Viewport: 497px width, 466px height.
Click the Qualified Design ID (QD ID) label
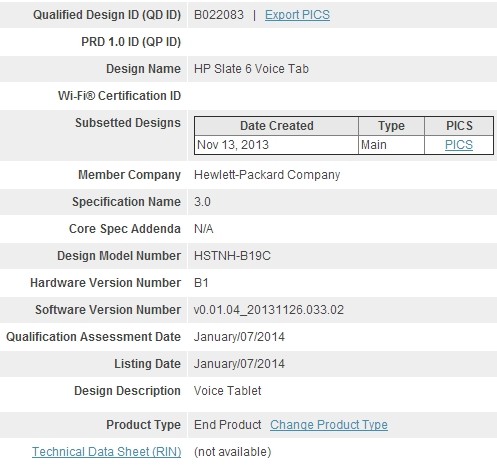[x=107, y=15]
